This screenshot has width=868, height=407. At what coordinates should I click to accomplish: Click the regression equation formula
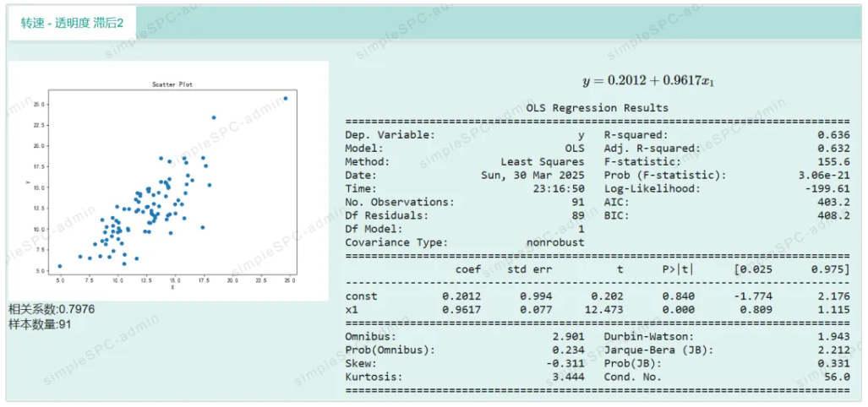coord(649,80)
